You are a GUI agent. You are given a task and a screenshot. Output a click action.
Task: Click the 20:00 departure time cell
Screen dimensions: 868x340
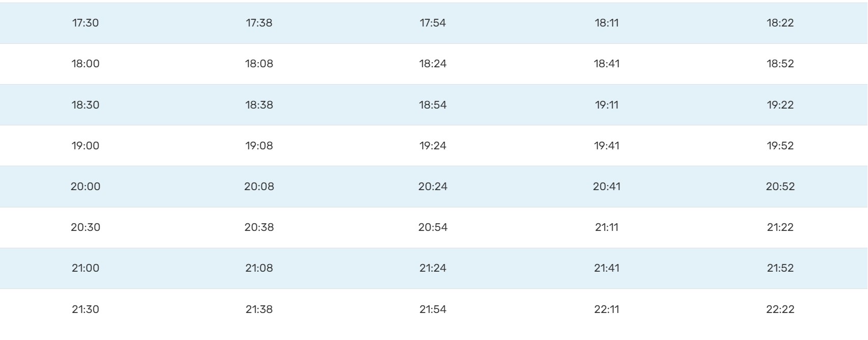tap(86, 187)
